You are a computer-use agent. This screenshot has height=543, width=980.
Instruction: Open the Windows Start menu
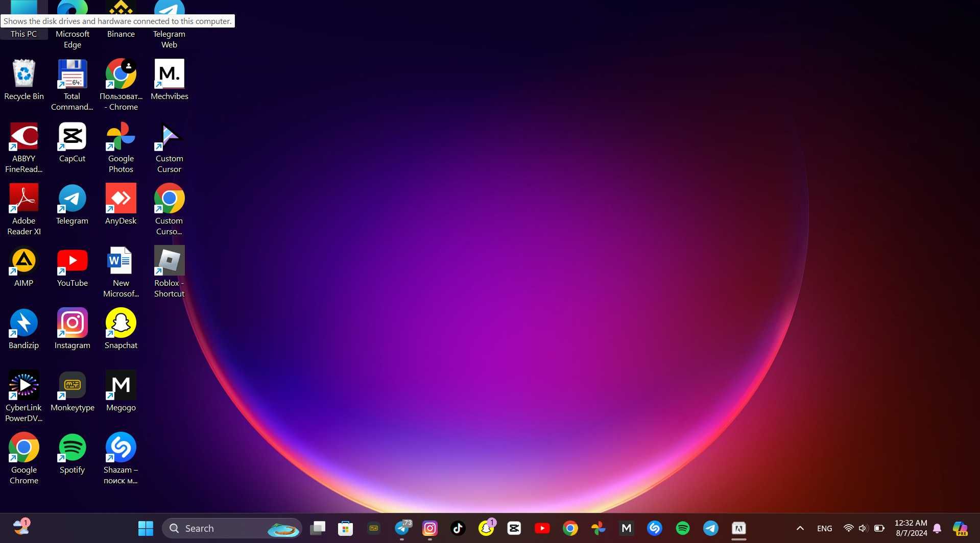pyautogui.click(x=146, y=528)
